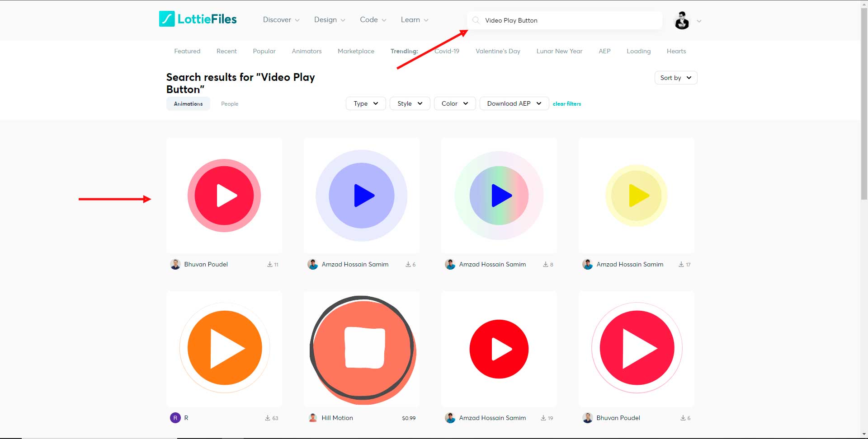Click the purple R author avatar
This screenshot has width=868, height=439.
tap(175, 418)
